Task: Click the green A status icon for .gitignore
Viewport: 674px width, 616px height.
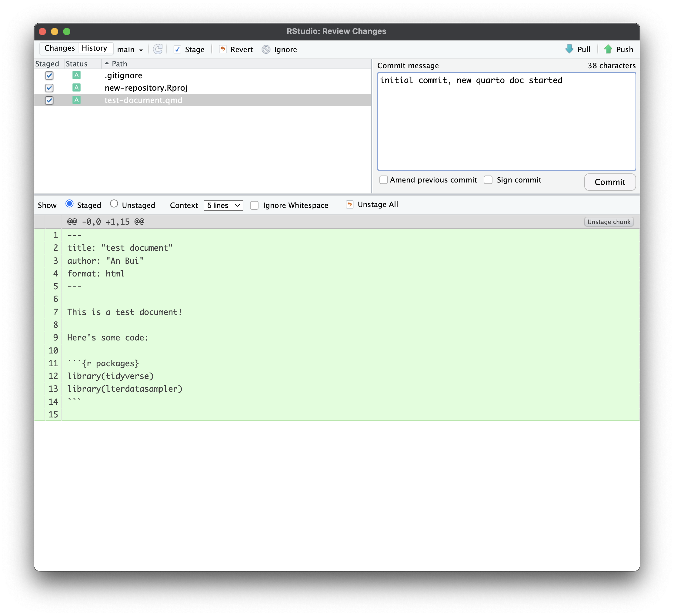Action: tap(76, 75)
